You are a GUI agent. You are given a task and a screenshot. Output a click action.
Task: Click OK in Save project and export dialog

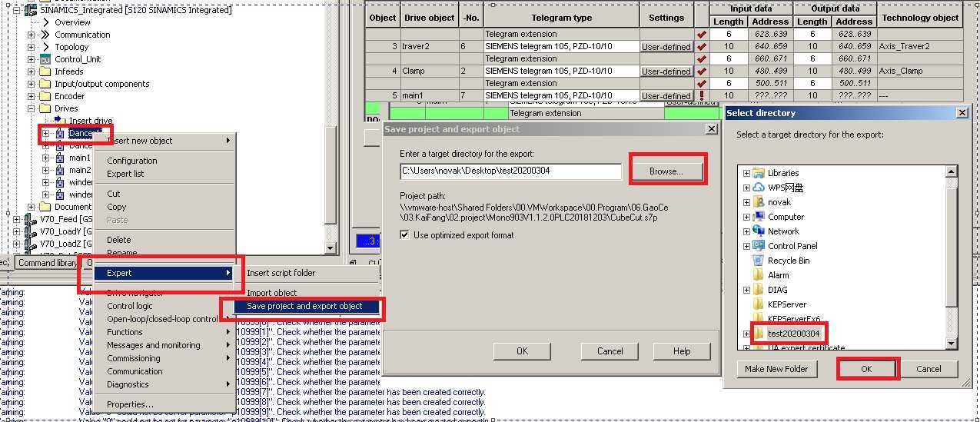tap(522, 351)
